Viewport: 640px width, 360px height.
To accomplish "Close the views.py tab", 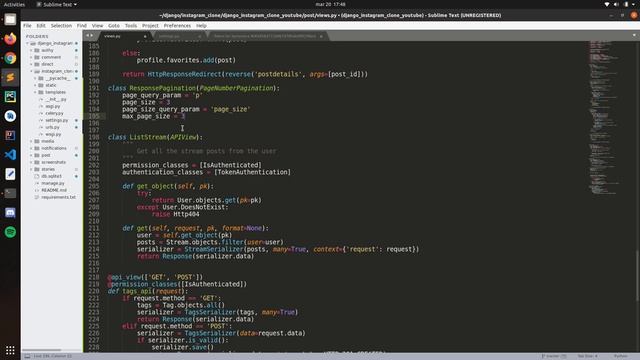I will pyautogui.click(x=145, y=36).
